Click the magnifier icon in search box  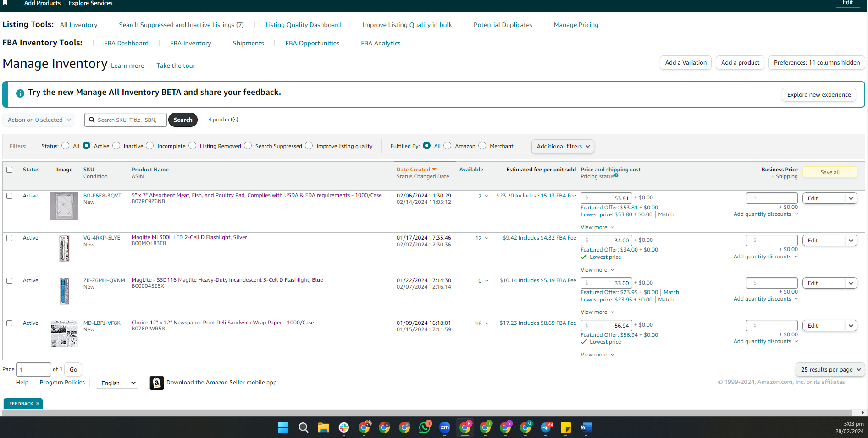pyautogui.click(x=92, y=120)
